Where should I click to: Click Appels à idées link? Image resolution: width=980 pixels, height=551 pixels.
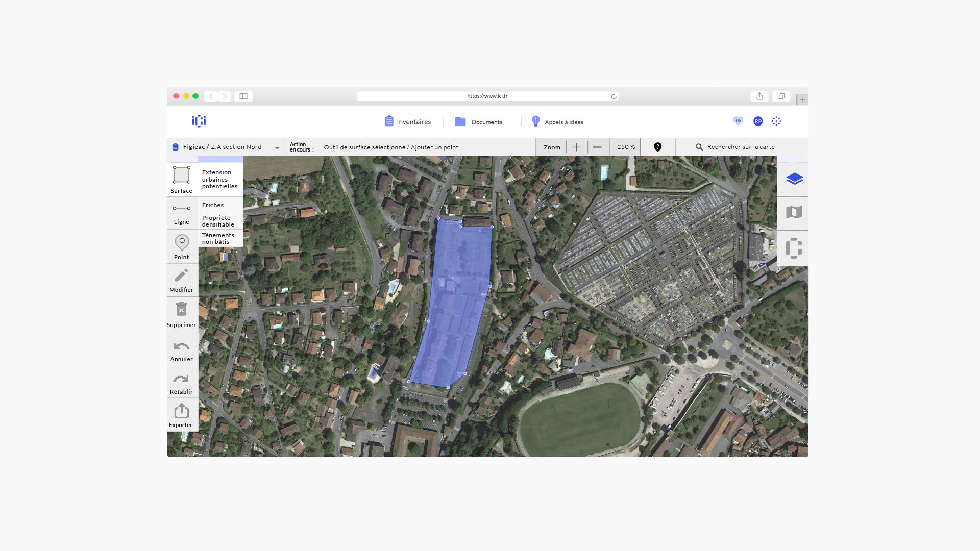(557, 122)
